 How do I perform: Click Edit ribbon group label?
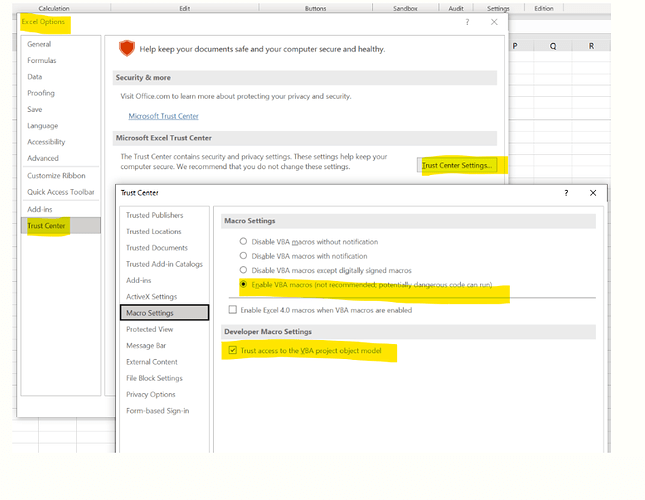coord(185,8)
